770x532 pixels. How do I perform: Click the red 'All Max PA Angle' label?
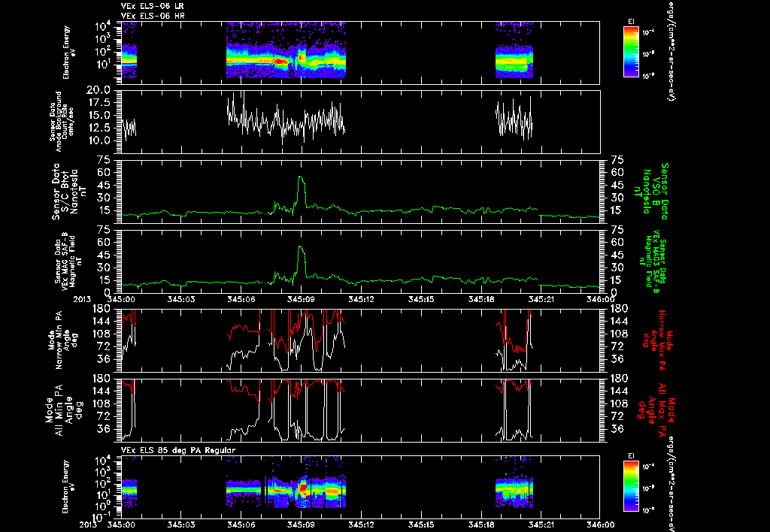click(x=658, y=410)
